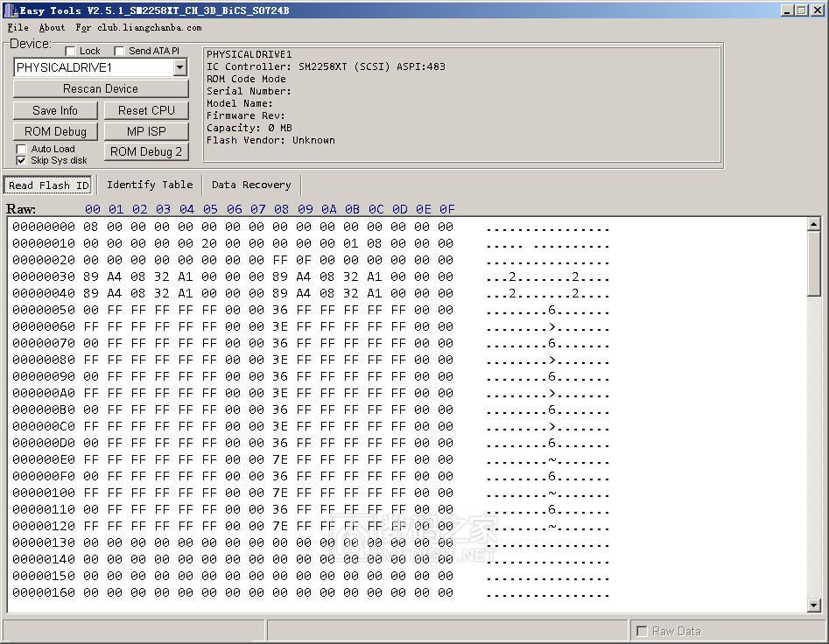This screenshot has width=829, height=644.
Task: Open the About menu
Action: point(52,28)
